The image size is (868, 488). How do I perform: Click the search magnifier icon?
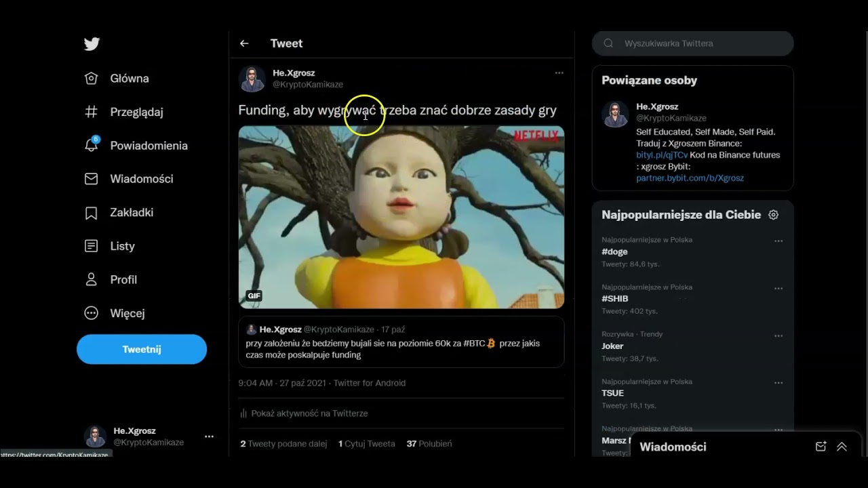pos(608,43)
